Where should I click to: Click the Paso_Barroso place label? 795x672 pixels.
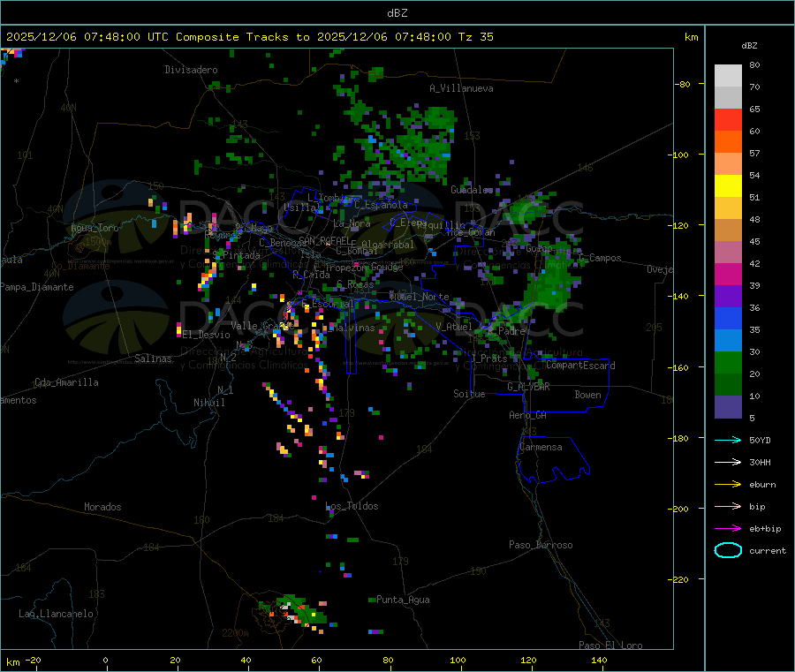(541, 545)
